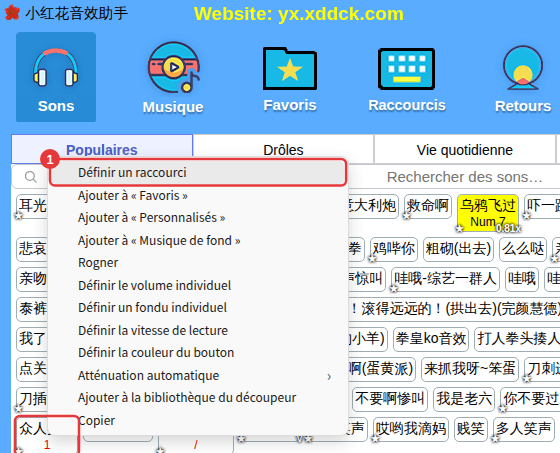The image size is (560, 453).
Task: Play the 多人笑声 sound
Action: pos(524,429)
